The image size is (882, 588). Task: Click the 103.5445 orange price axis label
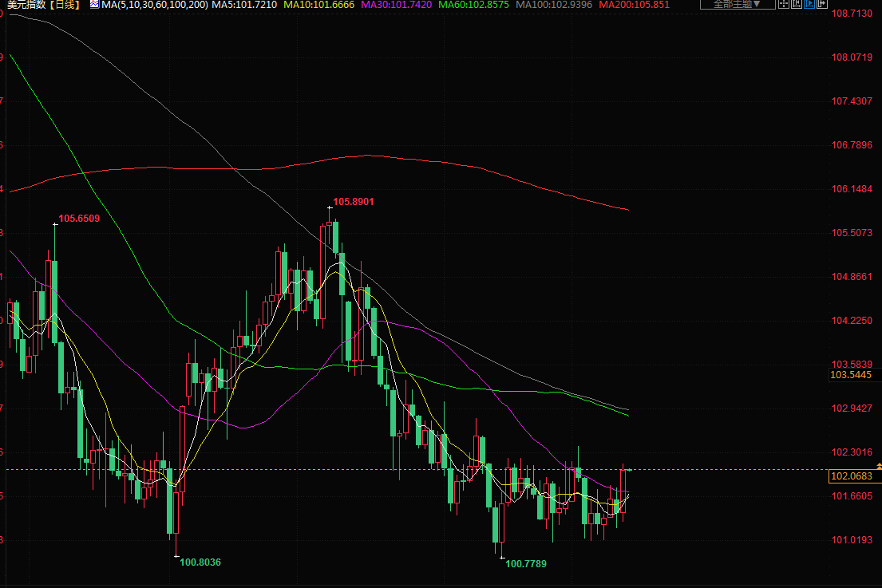[851, 374]
